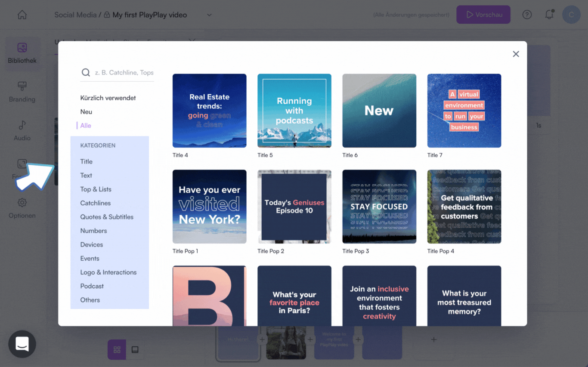
Task: Select the Alle filter
Action: tap(86, 125)
